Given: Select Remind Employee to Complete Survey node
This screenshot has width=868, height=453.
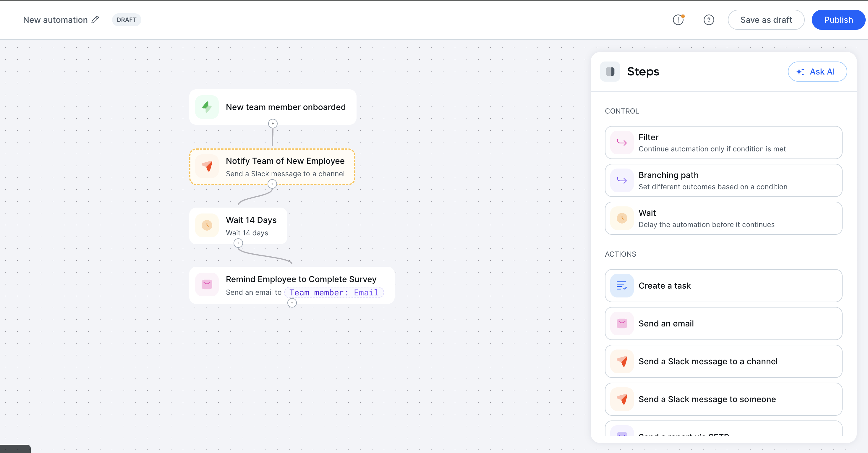Looking at the screenshot, I should pos(292,285).
